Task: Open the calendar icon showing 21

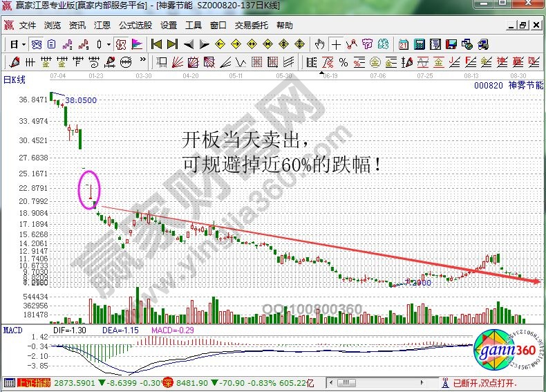Action: pyautogui.click(x=404, y=44)
